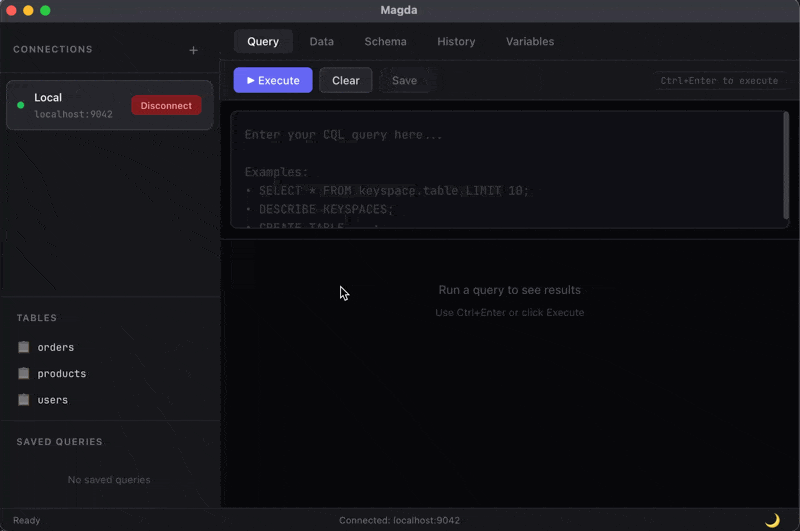
Task: Click the green status dot of Local connection
Action: pos(21,105)
